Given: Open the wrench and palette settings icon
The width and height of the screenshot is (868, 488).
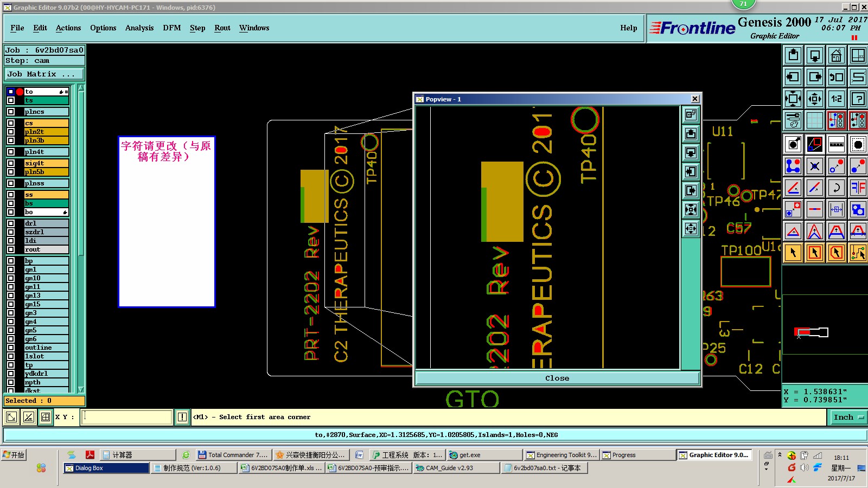Looking at the screenshot, I should pyautogui.click(x=793, y=120).
